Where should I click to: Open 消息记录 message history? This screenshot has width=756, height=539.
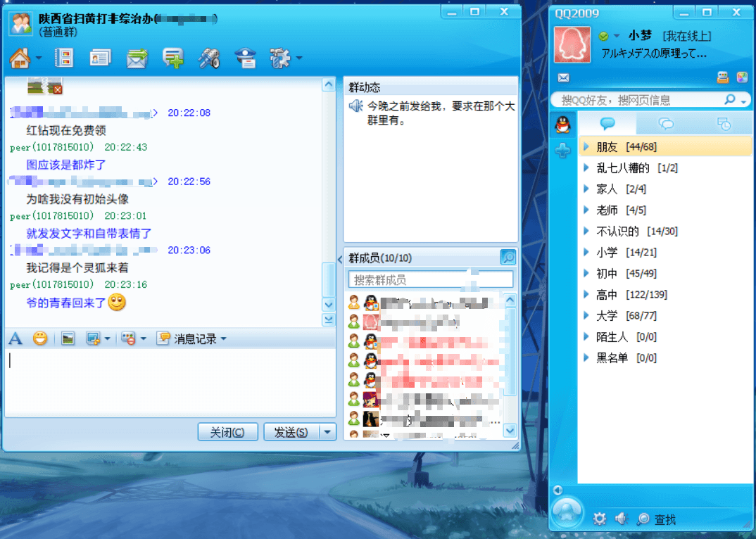click(x=187, y=339)
